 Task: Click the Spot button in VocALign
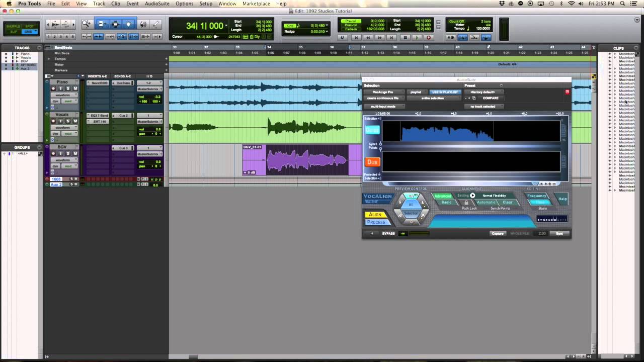(559, 233)
